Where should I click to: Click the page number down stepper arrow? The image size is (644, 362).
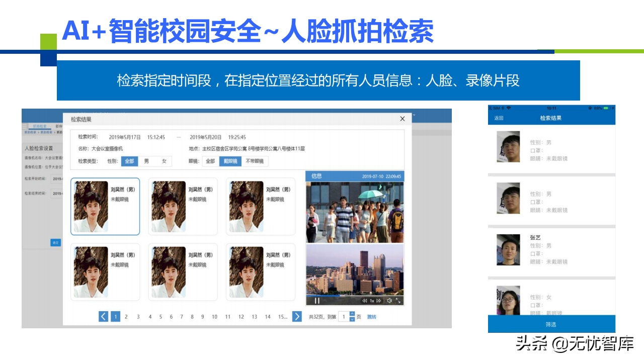[352, 320]
